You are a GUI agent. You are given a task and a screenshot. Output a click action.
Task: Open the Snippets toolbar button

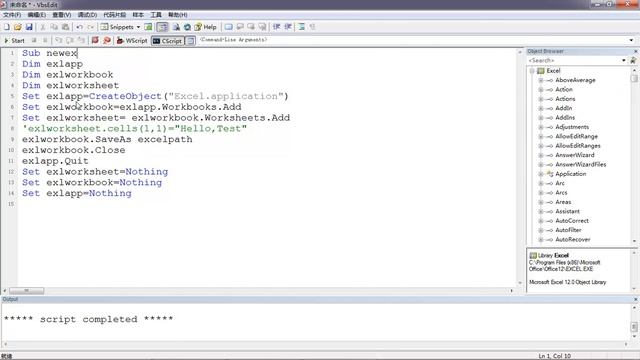click(x=118, y=27)
